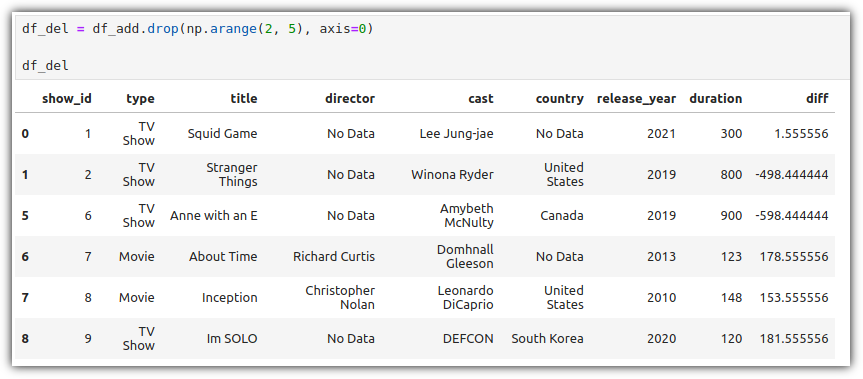Image resolution: width=863 pixels, height=379 pixels.
Task: Click the code cell input area
Action: 433,47
